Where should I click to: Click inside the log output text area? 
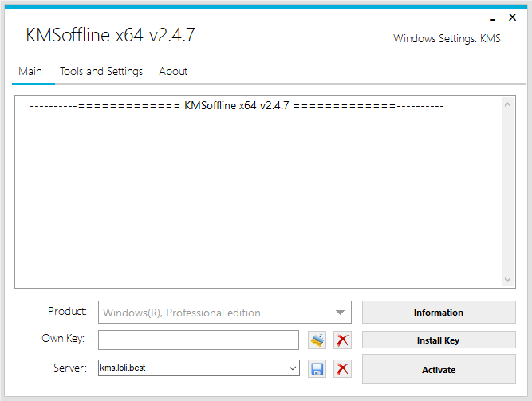(255, 199)
